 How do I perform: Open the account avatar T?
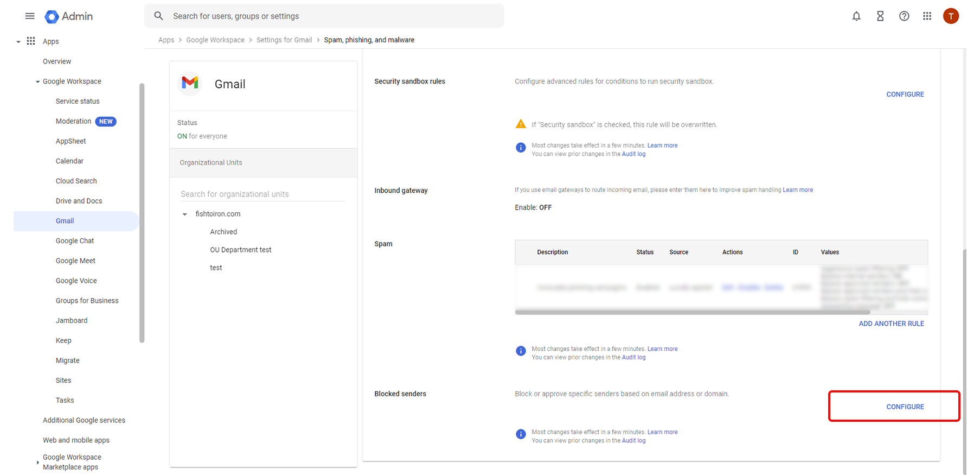[951, 16]
